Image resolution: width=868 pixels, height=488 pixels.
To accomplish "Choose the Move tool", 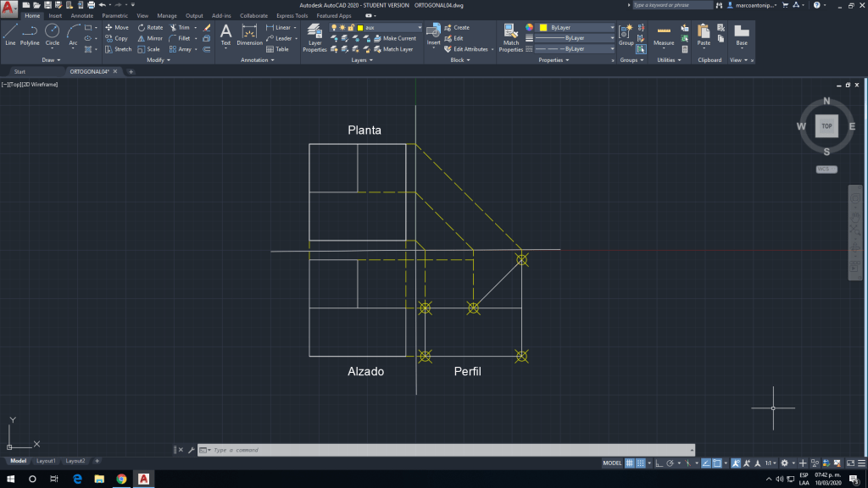I will [116, 27].
